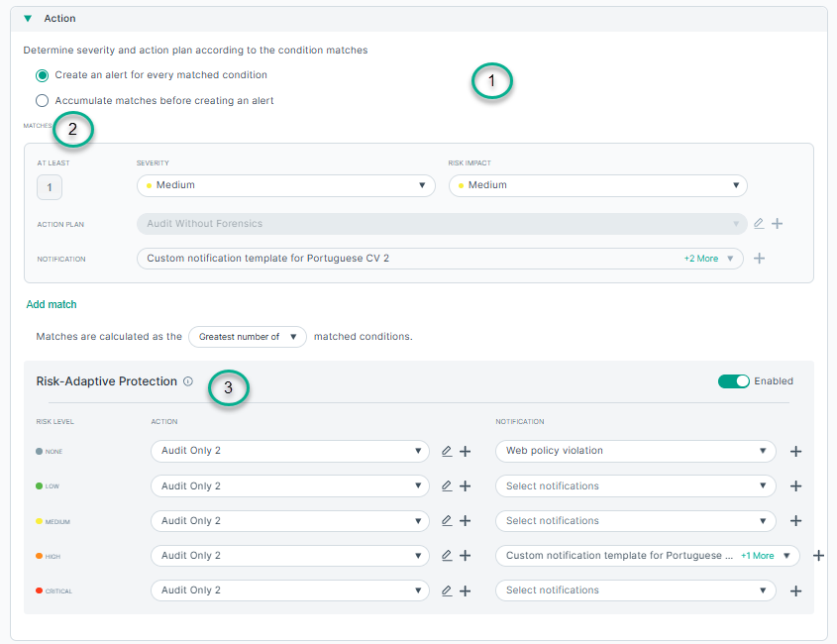Show the +2 More notifications
This screenshot has height=644, width=837.
coord(700,259)
